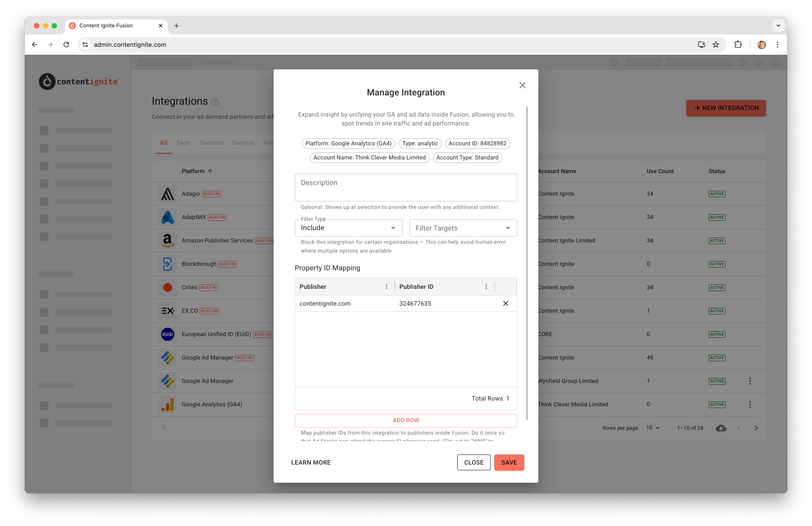Expand the Filter Targets dropdown
The image size is (812, 526).
coord(463,228)
